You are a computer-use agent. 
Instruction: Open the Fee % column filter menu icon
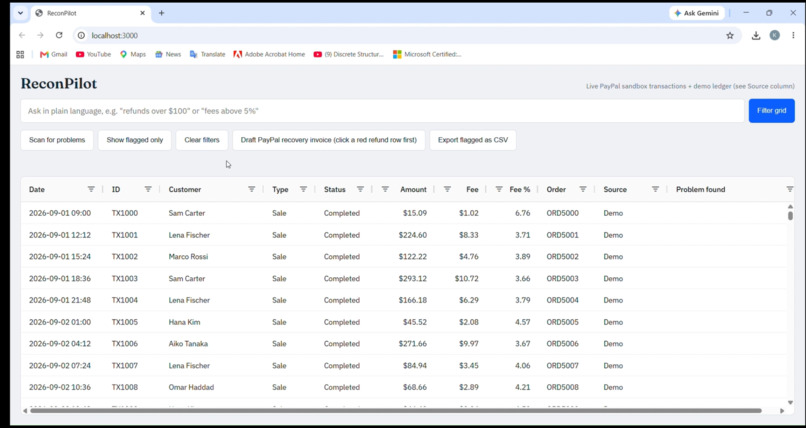tap(499, 189)
